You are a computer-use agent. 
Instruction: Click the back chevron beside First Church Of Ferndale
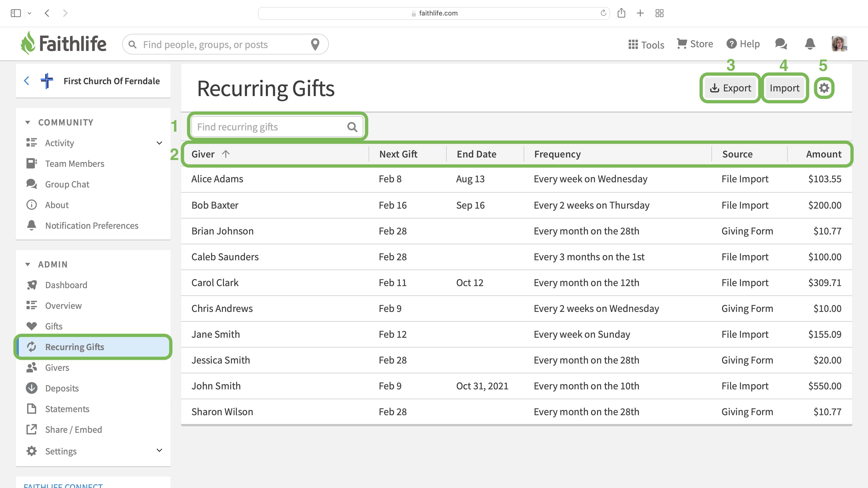point(27,81)
